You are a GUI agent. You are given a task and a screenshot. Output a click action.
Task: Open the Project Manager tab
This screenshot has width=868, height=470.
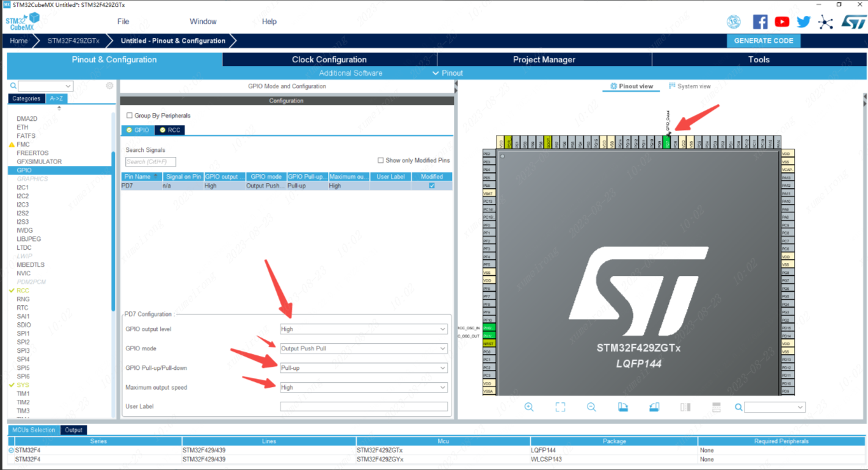544,60
